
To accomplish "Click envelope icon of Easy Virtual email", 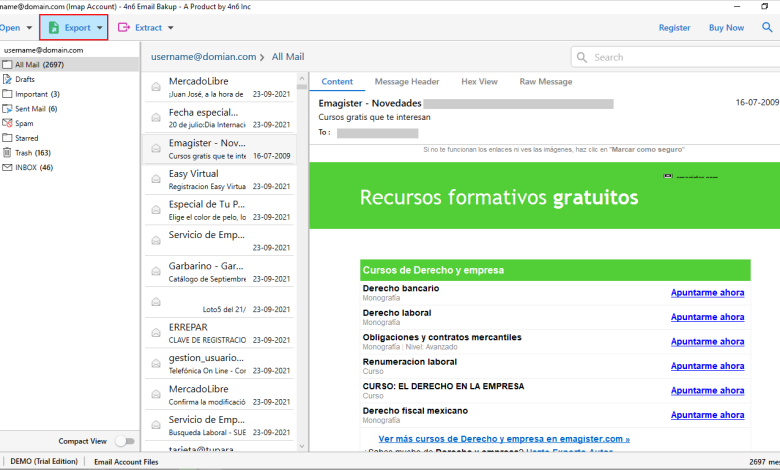I will pos(156,179).
